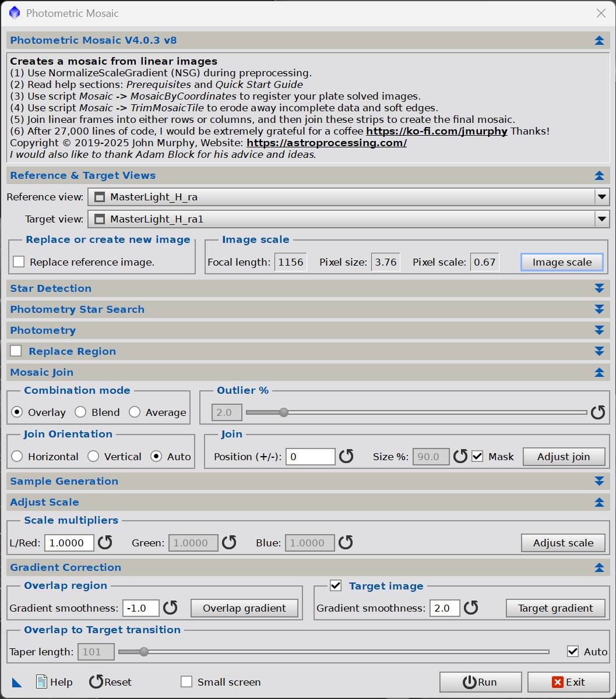Image resolution: width=616 pixels, height=699 pixels.
Task: Click the Adjust join button
Action: (564, 457)
